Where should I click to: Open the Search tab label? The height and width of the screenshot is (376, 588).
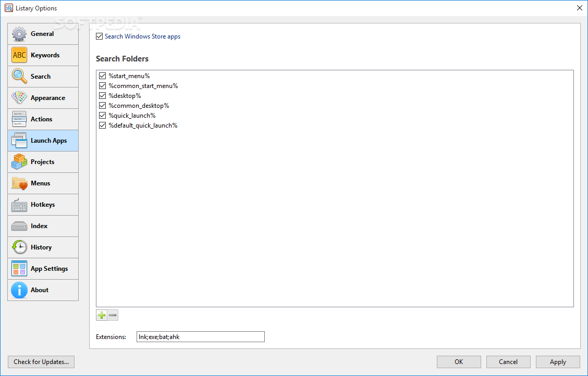(41, 77)
